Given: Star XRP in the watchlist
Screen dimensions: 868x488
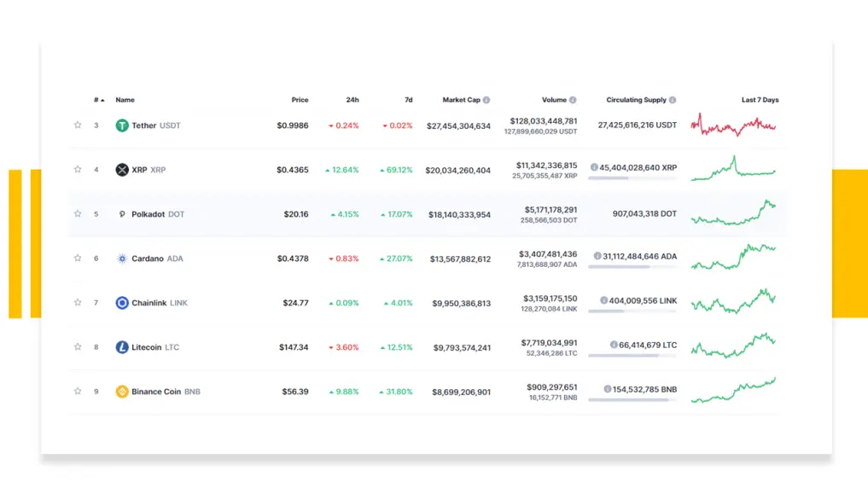Looking at the screenshot, I should (x=78, y=169).
